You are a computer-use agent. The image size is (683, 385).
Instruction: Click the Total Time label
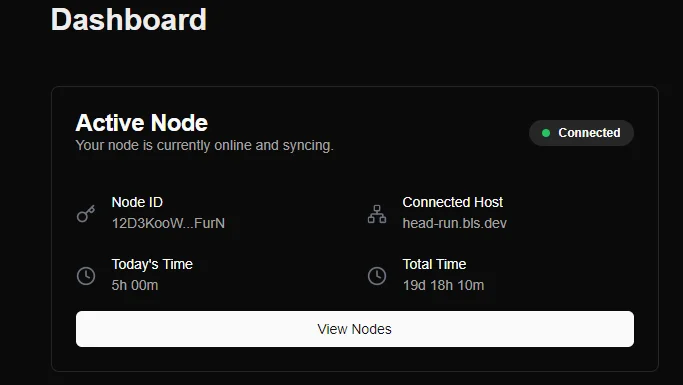point(434,264)
